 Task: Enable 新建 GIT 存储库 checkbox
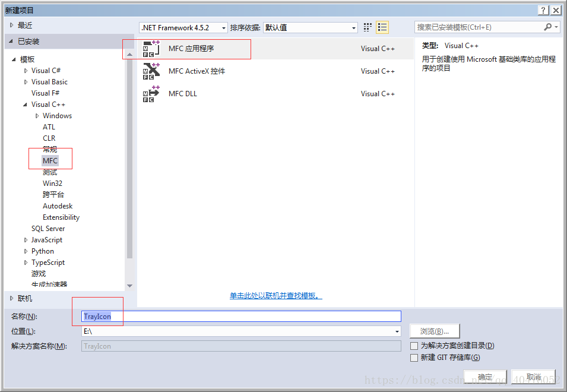414,358
